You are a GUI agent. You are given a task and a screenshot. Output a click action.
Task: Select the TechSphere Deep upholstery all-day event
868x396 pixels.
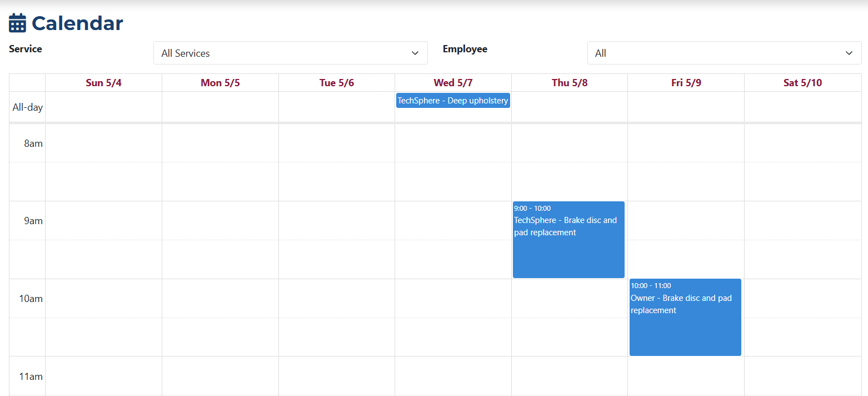point(452,100)
